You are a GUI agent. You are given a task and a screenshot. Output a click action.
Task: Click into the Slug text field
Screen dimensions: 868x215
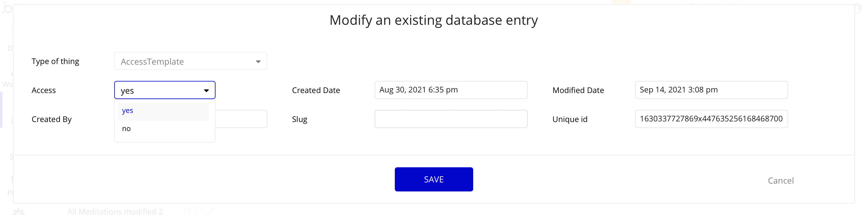(451, 119)
